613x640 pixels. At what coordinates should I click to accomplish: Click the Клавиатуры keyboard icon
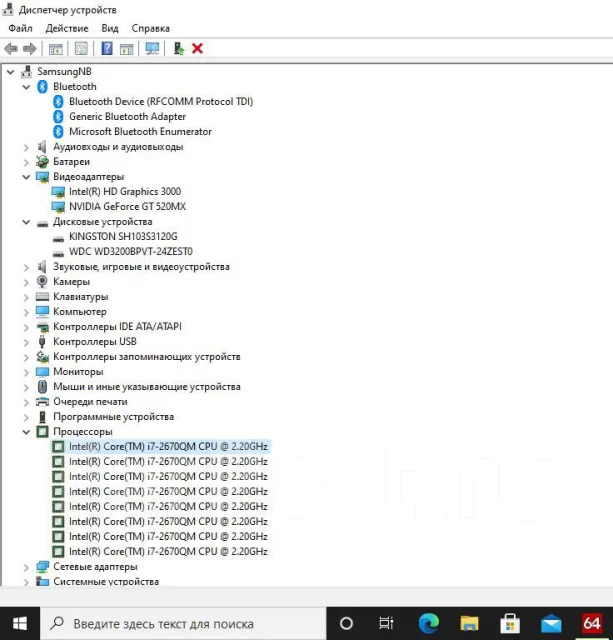pyautogui.click(x=42, y=297)
